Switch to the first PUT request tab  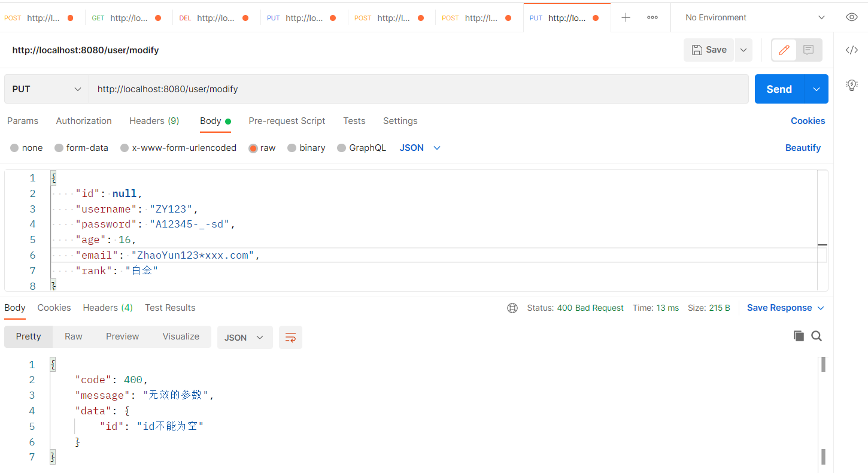click(304, 18)
